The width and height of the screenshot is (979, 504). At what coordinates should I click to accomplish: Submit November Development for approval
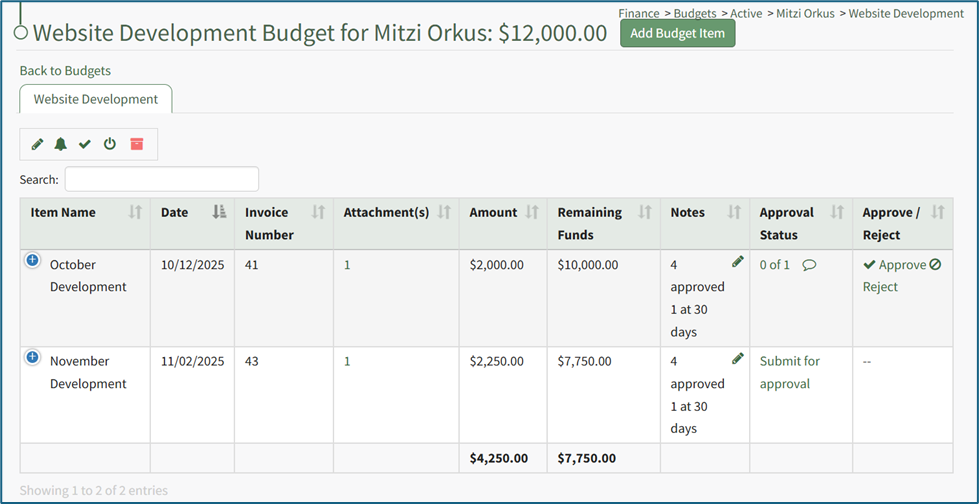coord(789,372)
